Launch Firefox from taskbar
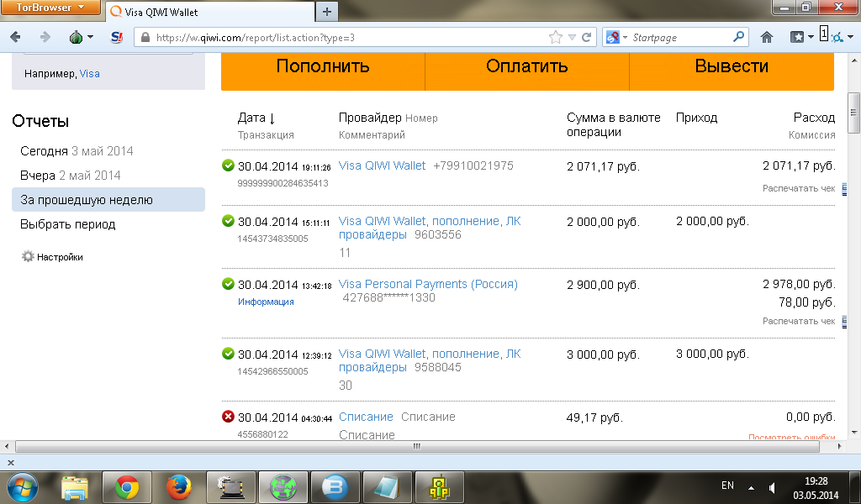 coord(178,487)
